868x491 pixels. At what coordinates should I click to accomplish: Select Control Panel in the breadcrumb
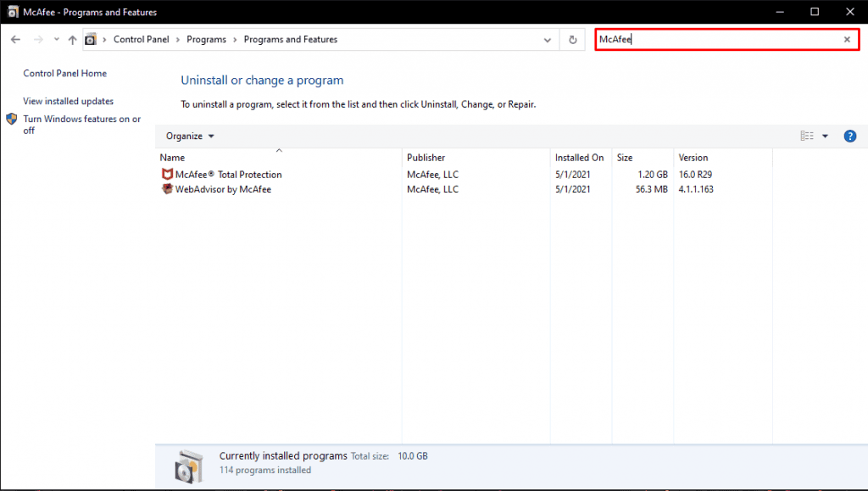pos(142,39)
